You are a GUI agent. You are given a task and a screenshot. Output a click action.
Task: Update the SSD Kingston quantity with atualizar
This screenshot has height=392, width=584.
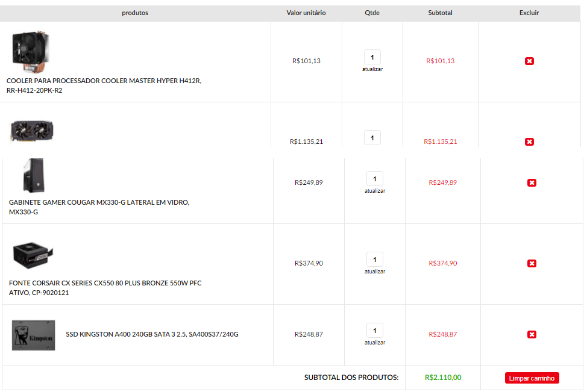point(375,343)
